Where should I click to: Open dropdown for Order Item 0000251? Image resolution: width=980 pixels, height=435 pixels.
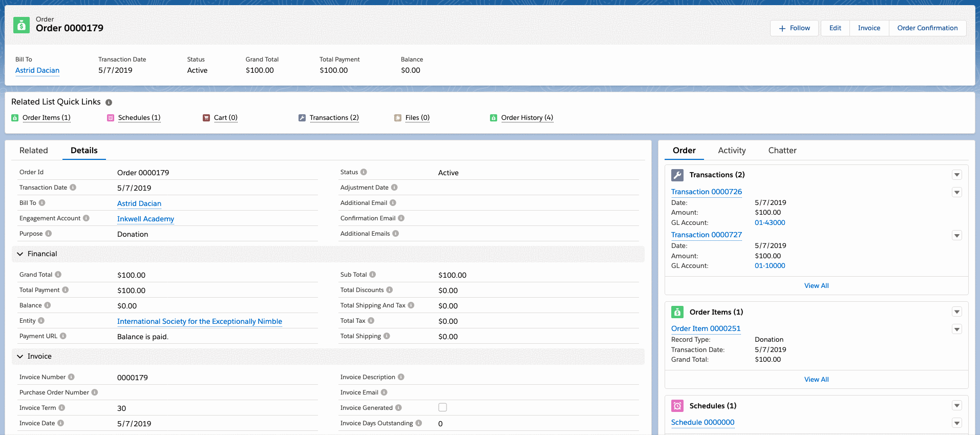click(956, 329)
